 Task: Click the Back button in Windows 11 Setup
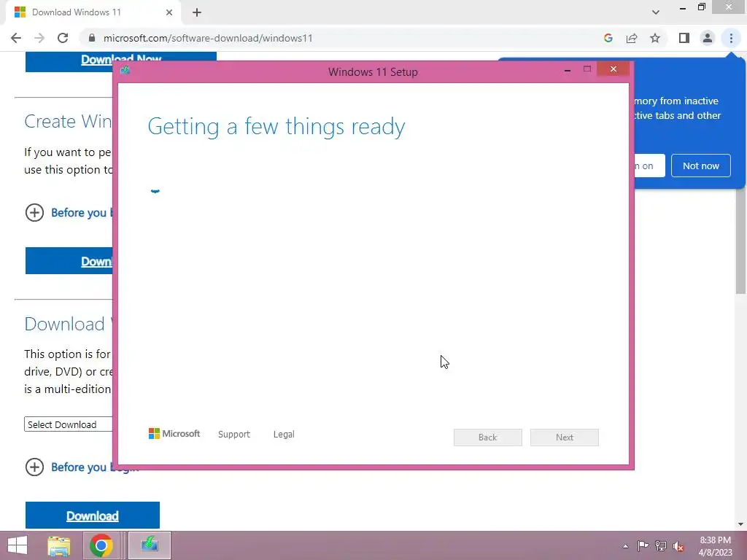[488, 437]
